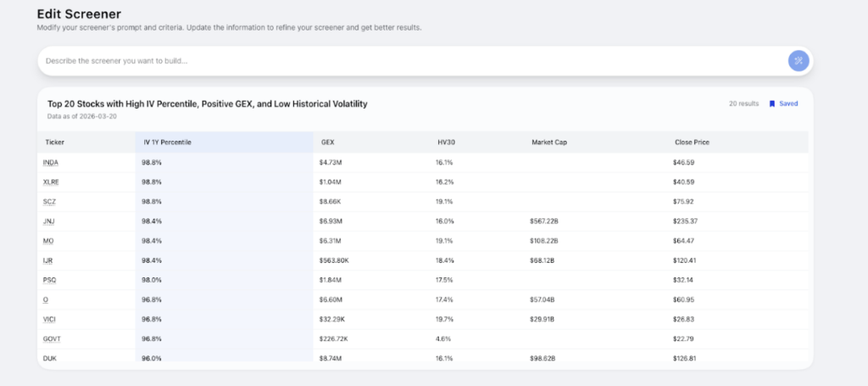Click JNJ HV30 value 16.0%
This screenshot has width=868, height=386.
(x=445, y=221)
